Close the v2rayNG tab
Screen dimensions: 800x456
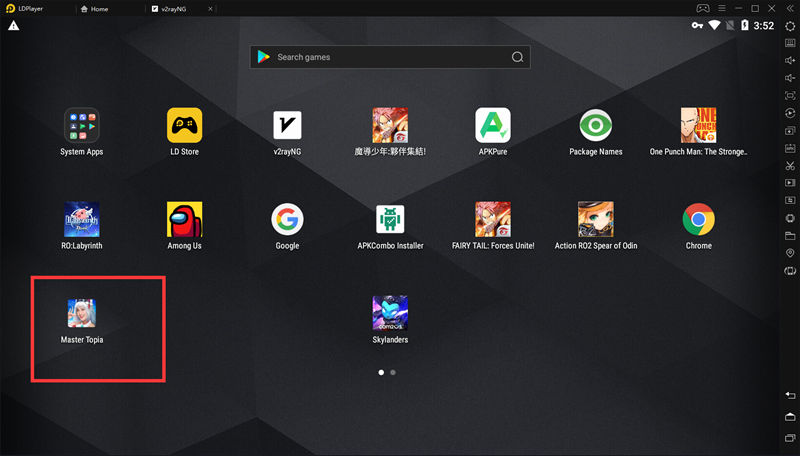pyautogui.click(x=211, y=9)
